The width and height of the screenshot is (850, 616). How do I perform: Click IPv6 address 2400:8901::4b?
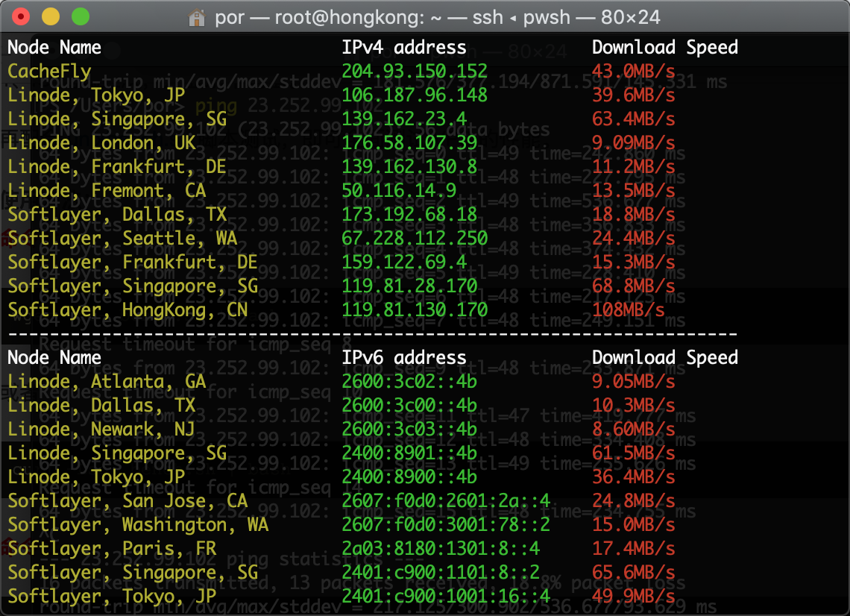click(409, 453)
